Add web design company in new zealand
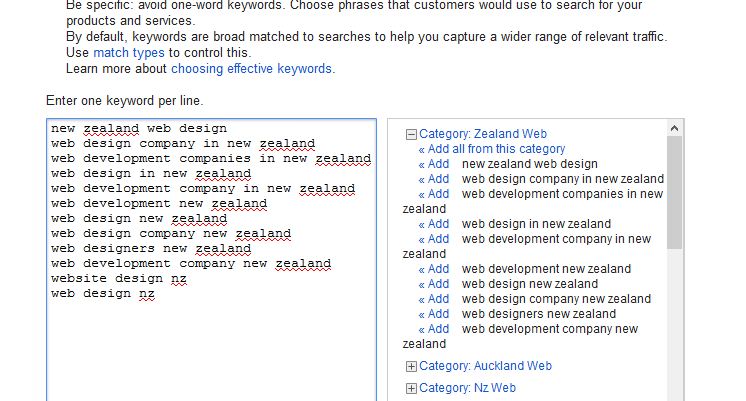The width and height of the screenshot is (746, 401). (x=434, y=179)
